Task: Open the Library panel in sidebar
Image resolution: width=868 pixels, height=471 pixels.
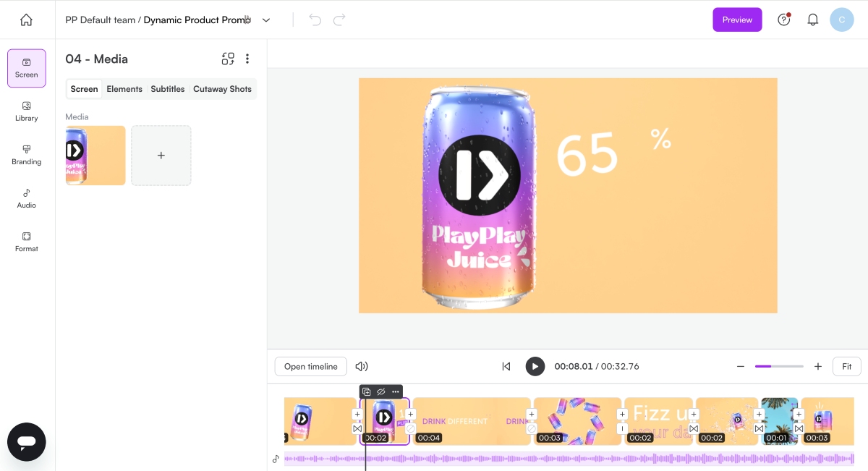Action: click(x=27, y=111)
